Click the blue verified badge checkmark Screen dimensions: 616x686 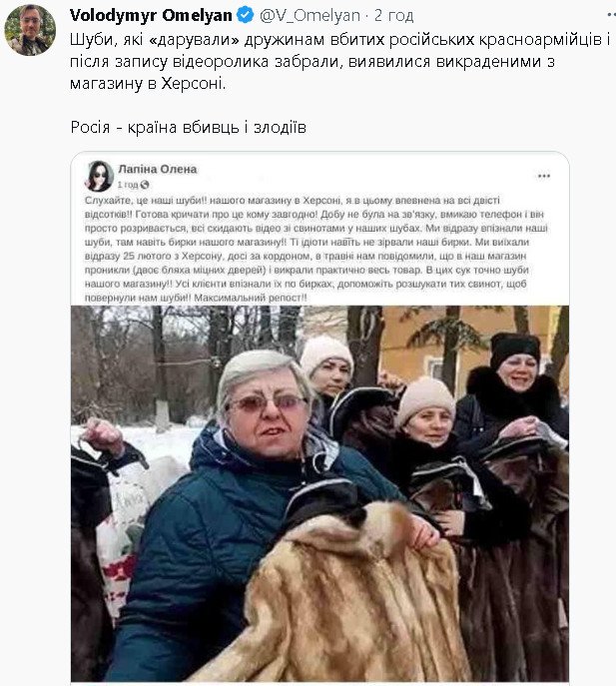coord(245,15)
